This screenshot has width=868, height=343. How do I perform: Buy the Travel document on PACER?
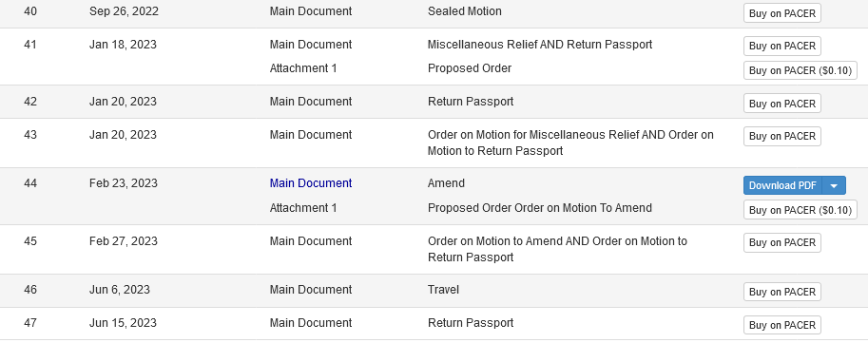781,292
